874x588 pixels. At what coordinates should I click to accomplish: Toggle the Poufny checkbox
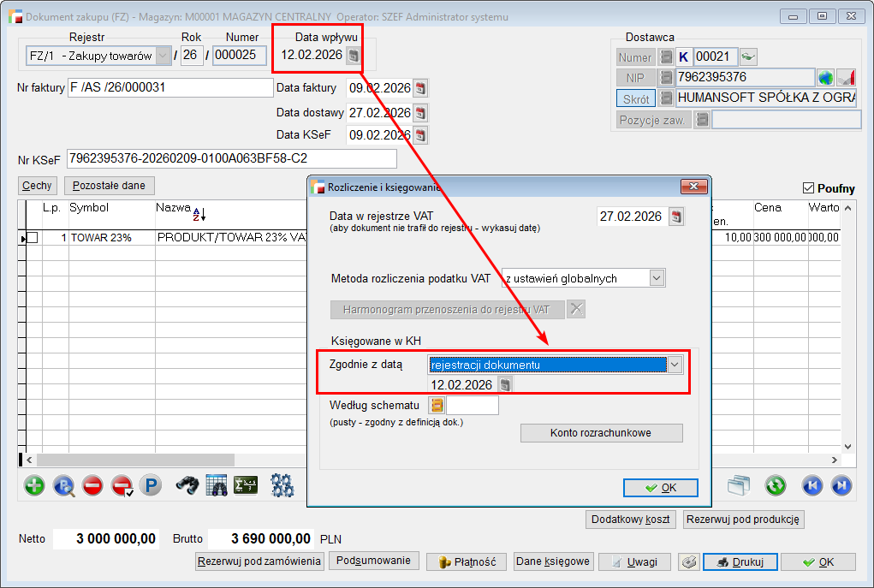pyautogui.click(x=809, y=188)
